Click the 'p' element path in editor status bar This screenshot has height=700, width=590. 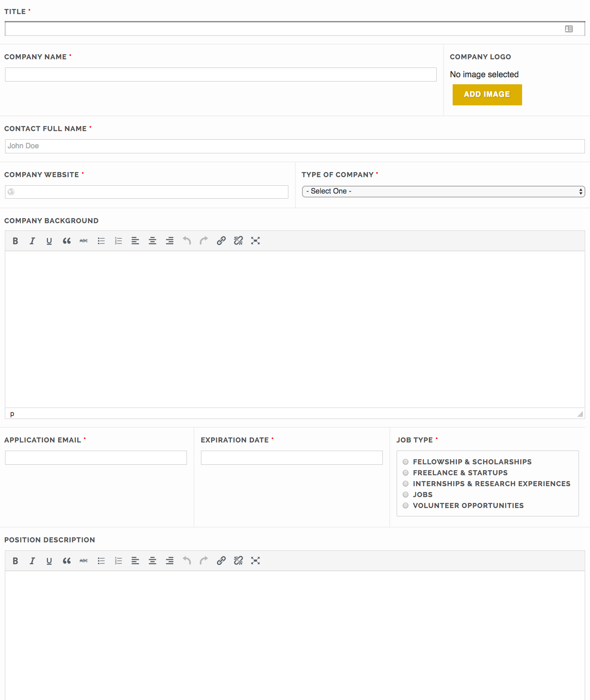[x=12, y=414]
